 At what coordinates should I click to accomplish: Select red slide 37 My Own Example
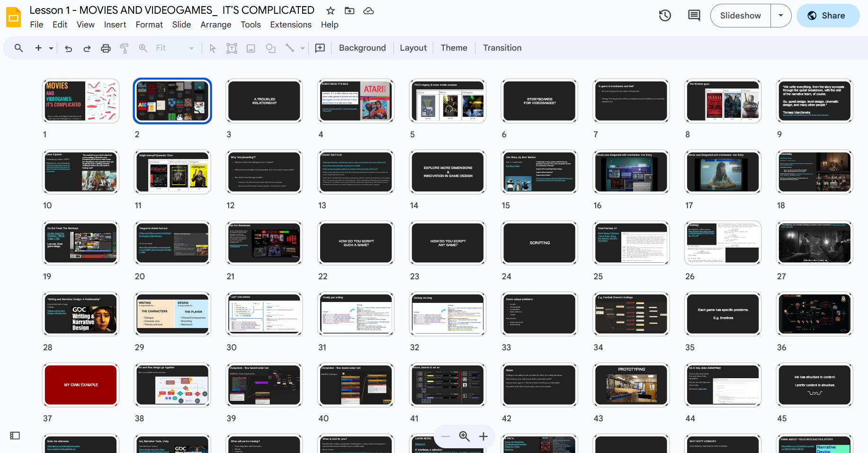(81, 385)
